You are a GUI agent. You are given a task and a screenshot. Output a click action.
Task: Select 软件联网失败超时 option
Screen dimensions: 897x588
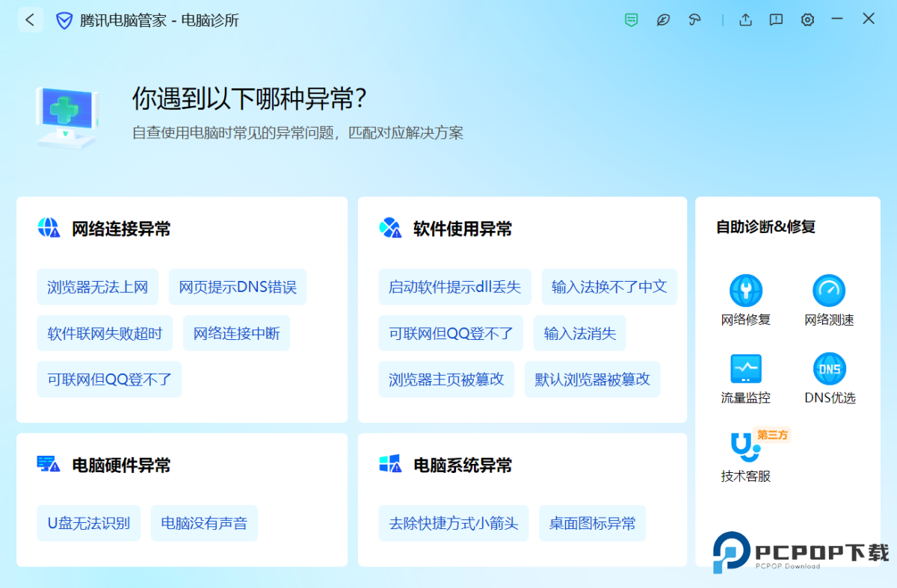pyautogui.click(x=105, y=333)
